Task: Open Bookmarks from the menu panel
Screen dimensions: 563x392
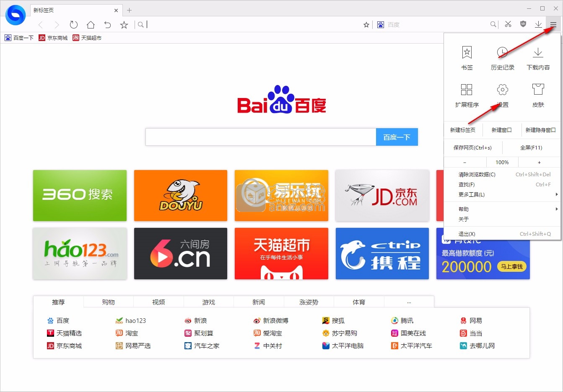Action: click(467, 58)
